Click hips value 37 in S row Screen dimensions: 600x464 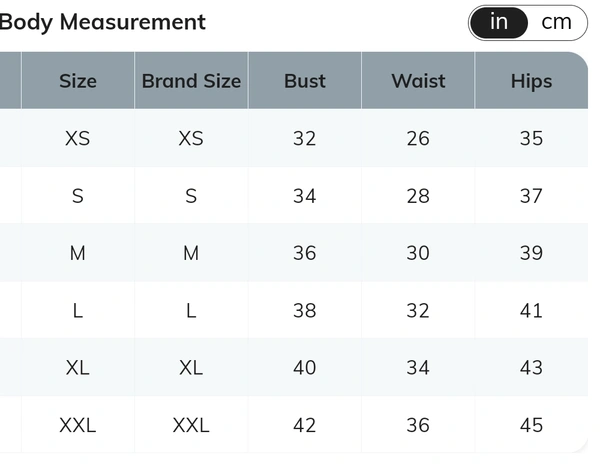click(531, 196)
